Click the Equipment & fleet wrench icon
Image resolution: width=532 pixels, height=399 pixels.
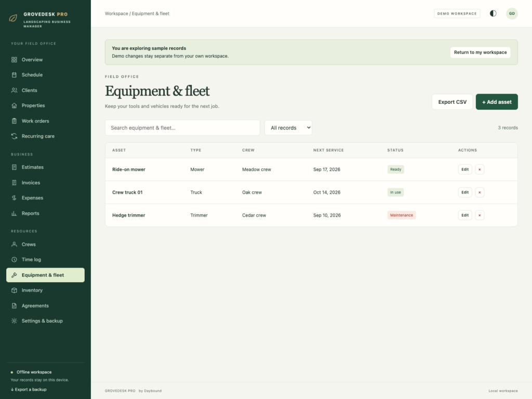pos(14,275)
